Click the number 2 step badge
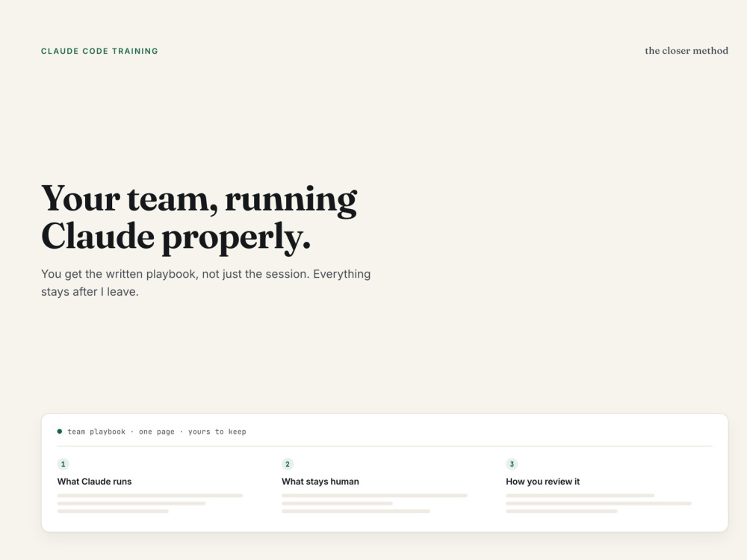Image resolution: width=747 pixels, height=560 pixels. click(x=288, y=464)
